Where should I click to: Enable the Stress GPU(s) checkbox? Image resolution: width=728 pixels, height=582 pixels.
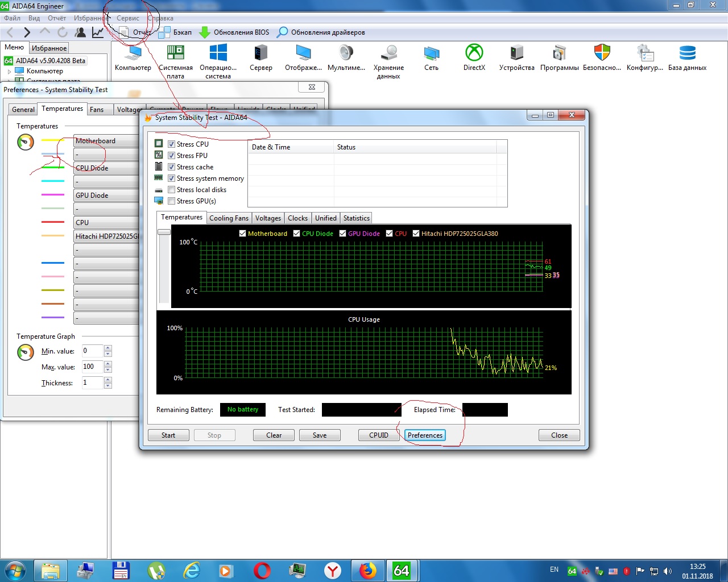click(x=171, y=201)
